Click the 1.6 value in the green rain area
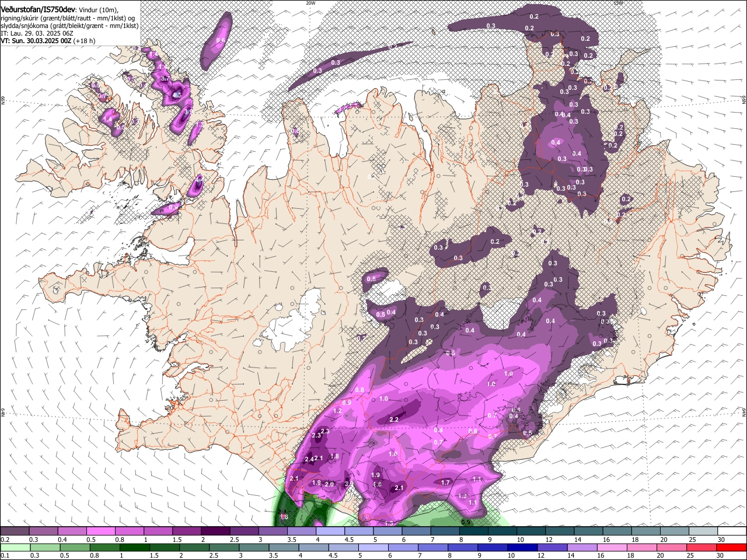This screenshot has width=747, height=560. (x=284, y=517)
